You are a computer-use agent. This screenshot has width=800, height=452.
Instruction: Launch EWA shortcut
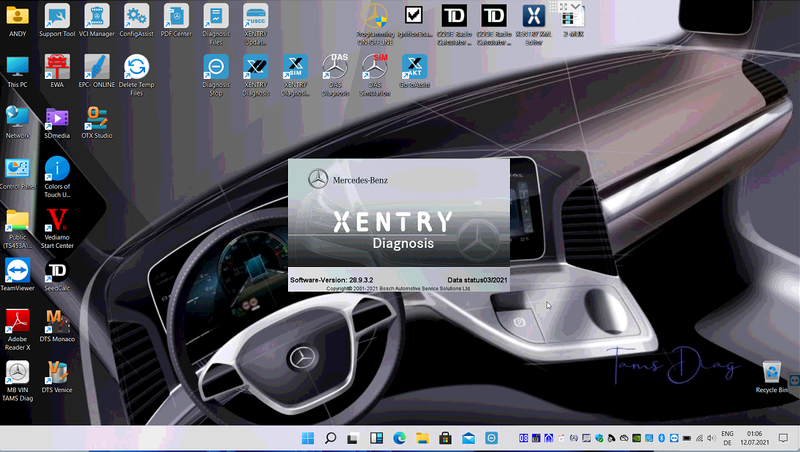(x=57, y=71)
